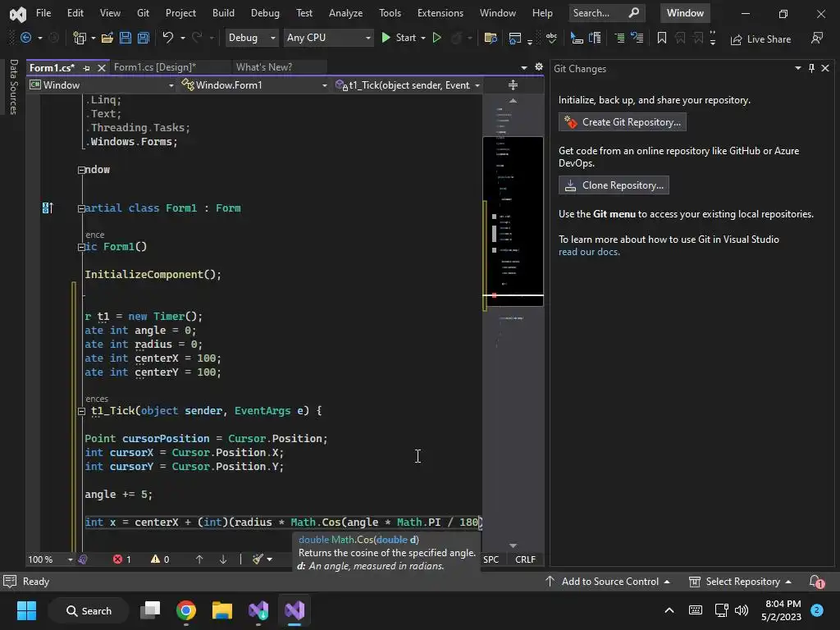840x630 pixels.
Task: Open the Data Sources side tab
Action: (x=13, y=87)
